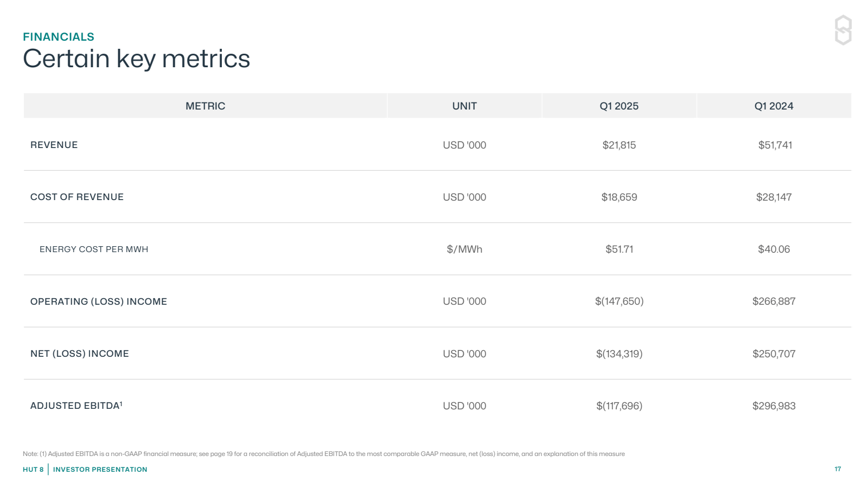Select cost value $28,147
The image size is (868, 488).
click(x=774, y=197)
